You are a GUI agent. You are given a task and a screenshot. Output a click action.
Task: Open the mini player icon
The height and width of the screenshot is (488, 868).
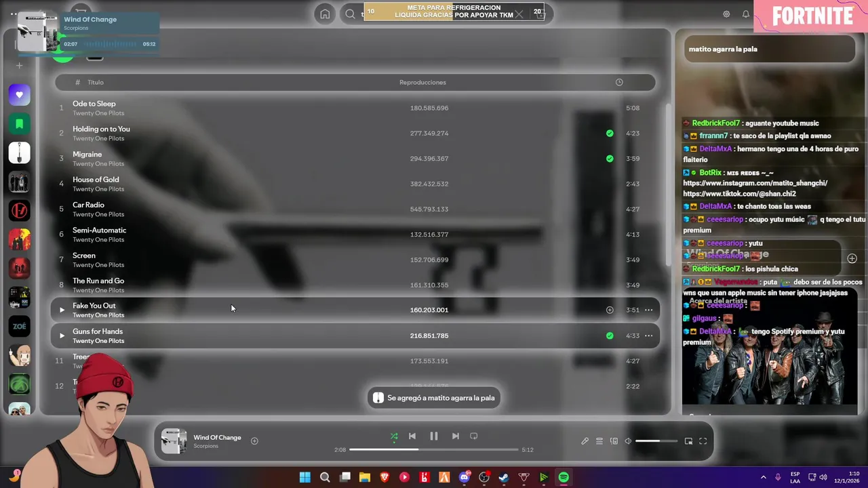coord(688,441)
